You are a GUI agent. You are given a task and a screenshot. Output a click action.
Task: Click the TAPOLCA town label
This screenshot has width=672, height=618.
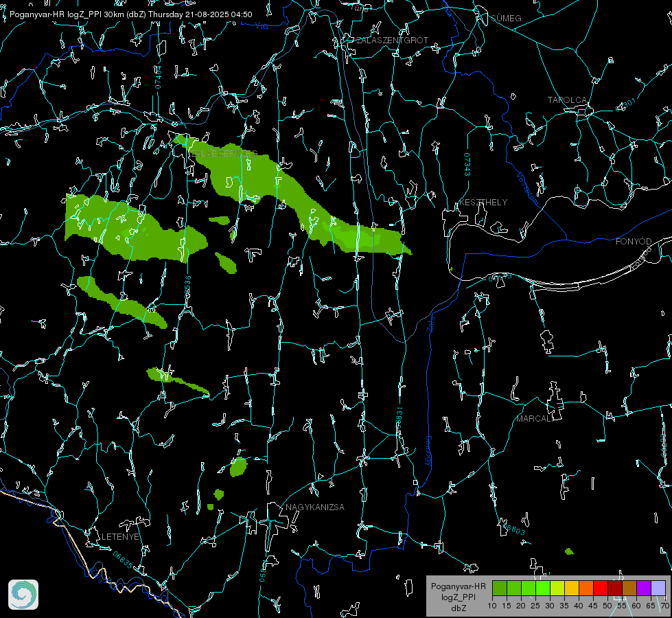point(568,100)
